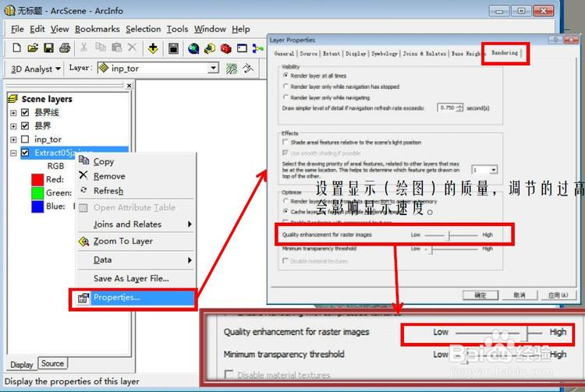Expand the inp_tor layer tree node

(x=13, y=139)
